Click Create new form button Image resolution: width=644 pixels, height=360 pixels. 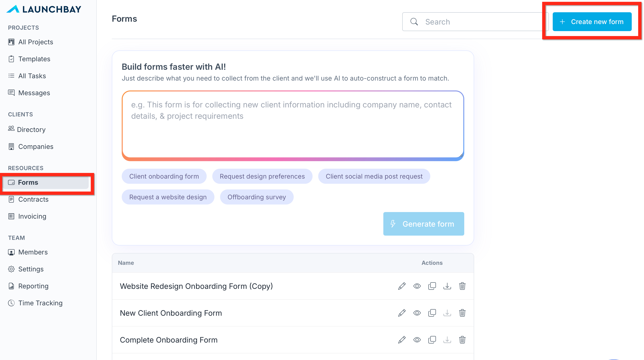592,22
